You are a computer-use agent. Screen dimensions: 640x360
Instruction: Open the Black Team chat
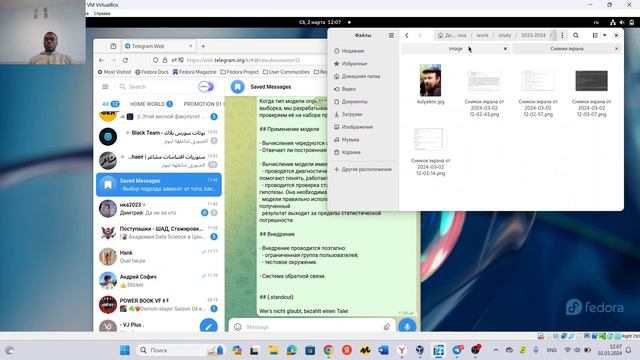coord(159,137)
